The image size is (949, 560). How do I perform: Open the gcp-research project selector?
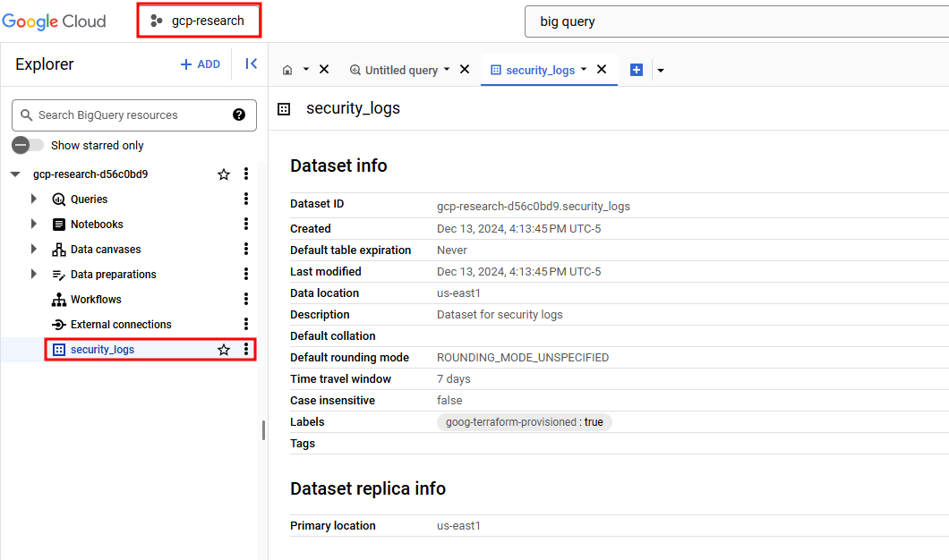click(x=198, y=20)
